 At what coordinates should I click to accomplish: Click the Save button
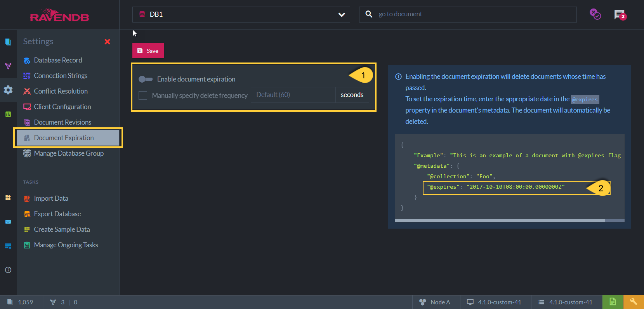pos(148,50)
